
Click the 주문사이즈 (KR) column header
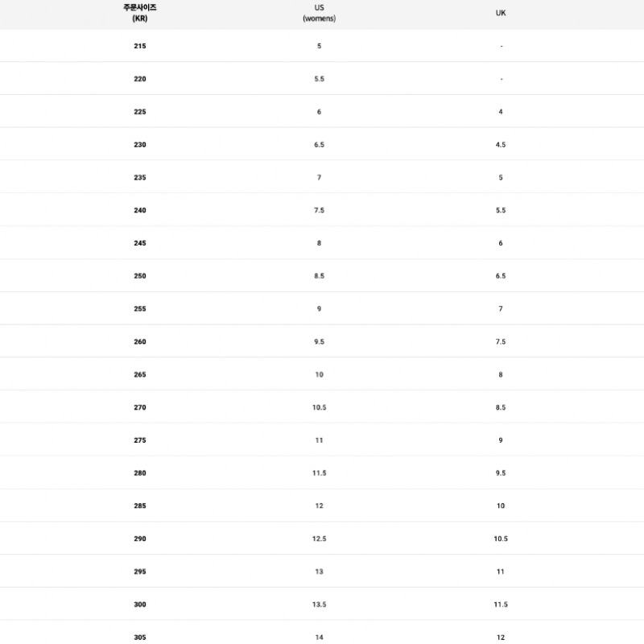click(x=140, y=12)
